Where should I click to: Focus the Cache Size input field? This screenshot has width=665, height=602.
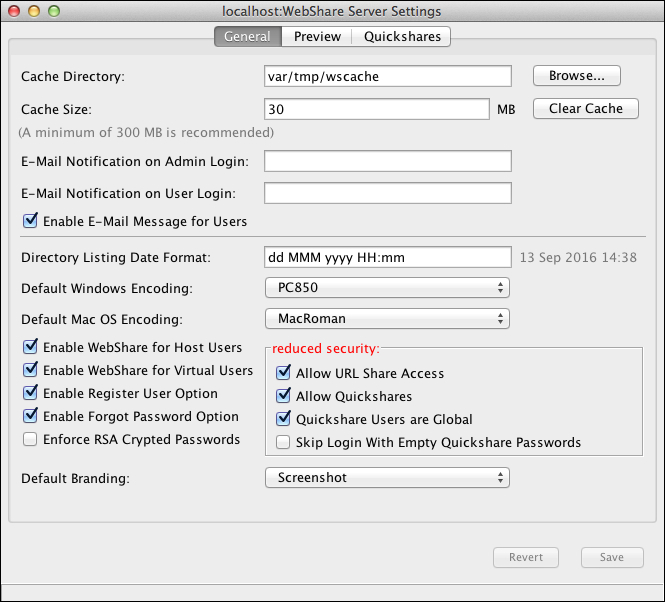376,109
